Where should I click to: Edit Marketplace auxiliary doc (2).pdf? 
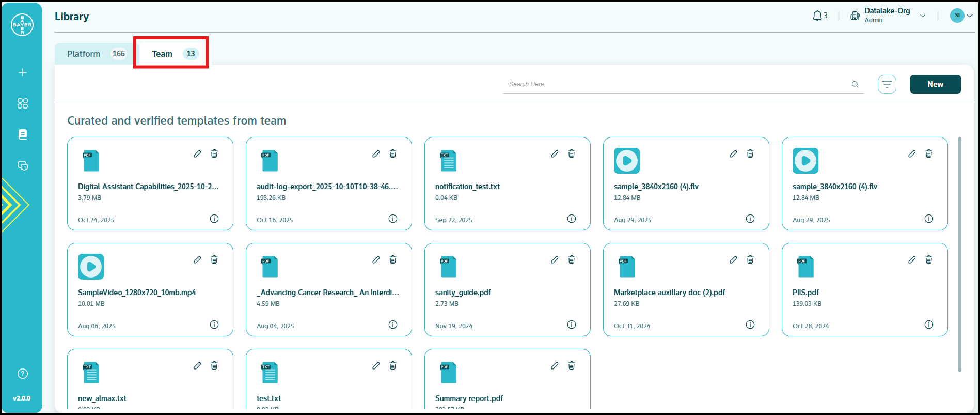click(x=733, y=260)
